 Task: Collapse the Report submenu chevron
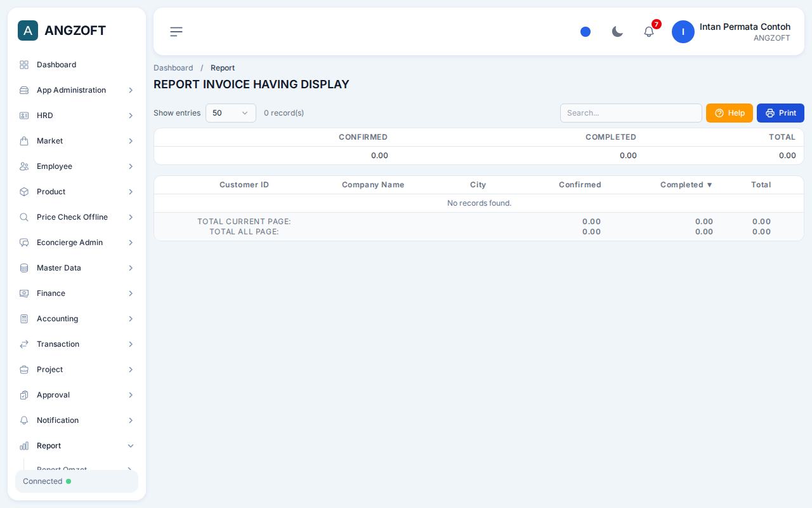click(131, 446)
